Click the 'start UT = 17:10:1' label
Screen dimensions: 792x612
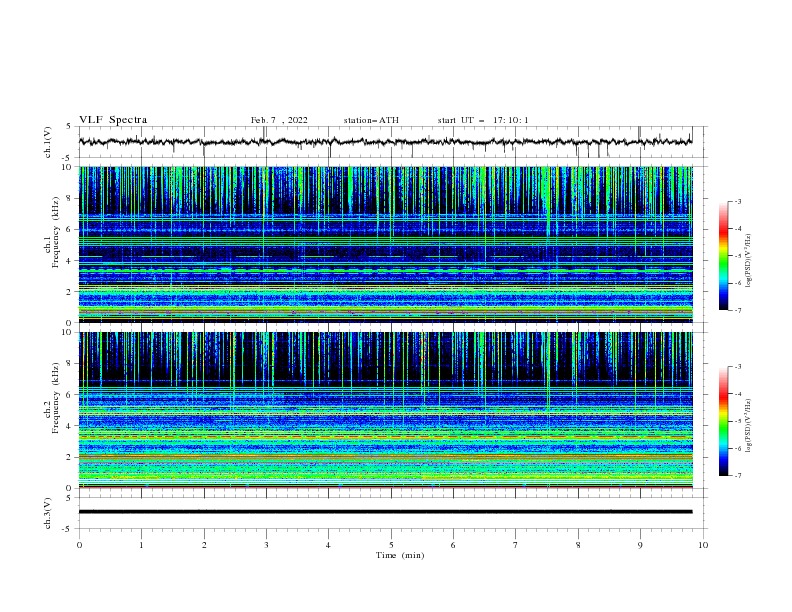tap(483, 120)
